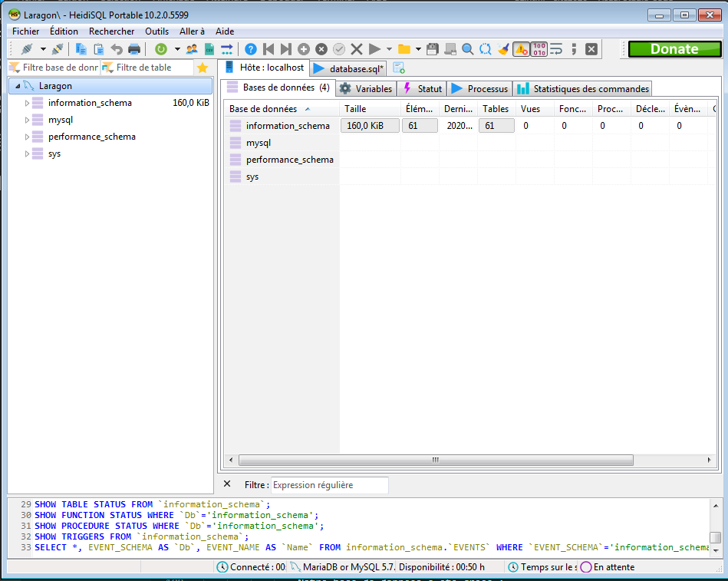The image size is (728, 581).
Task: Open the user manager icon
Action: click(192, 49)
